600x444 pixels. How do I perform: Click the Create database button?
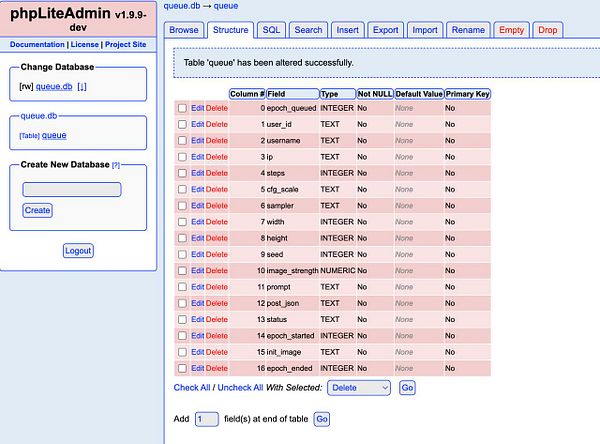coord(37,210)
